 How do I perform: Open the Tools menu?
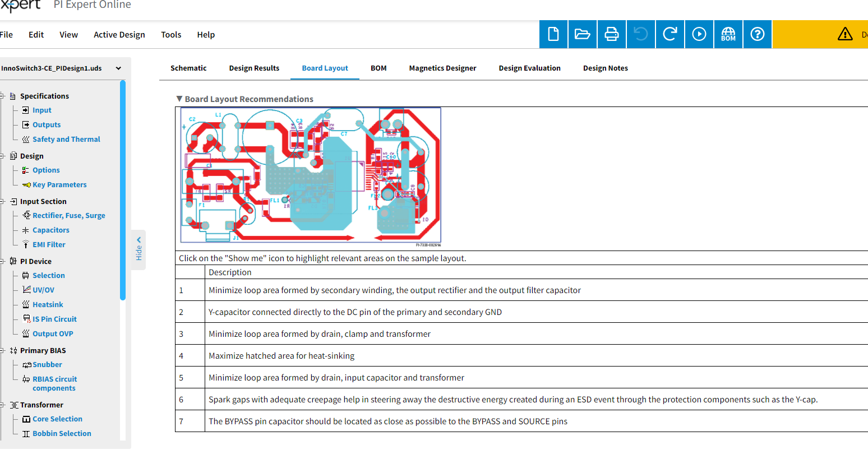[171, 35]
